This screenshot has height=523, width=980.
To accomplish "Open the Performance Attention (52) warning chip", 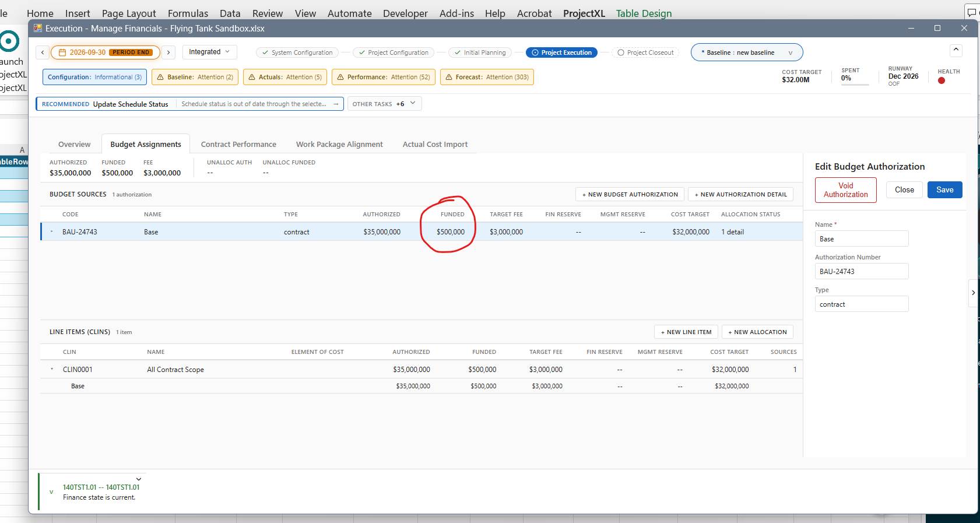I will (x=384, y=77).
